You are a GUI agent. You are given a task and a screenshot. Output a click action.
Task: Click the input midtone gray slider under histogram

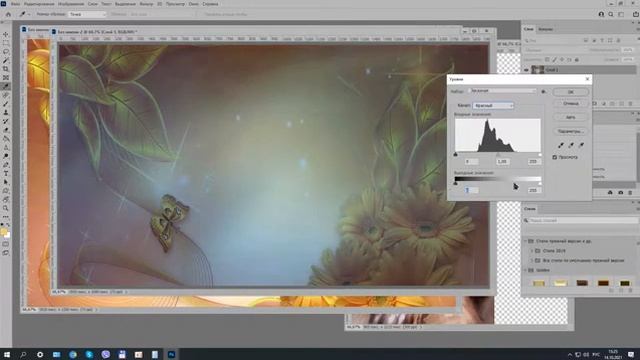pyautogui.click(x=498, y=154)
